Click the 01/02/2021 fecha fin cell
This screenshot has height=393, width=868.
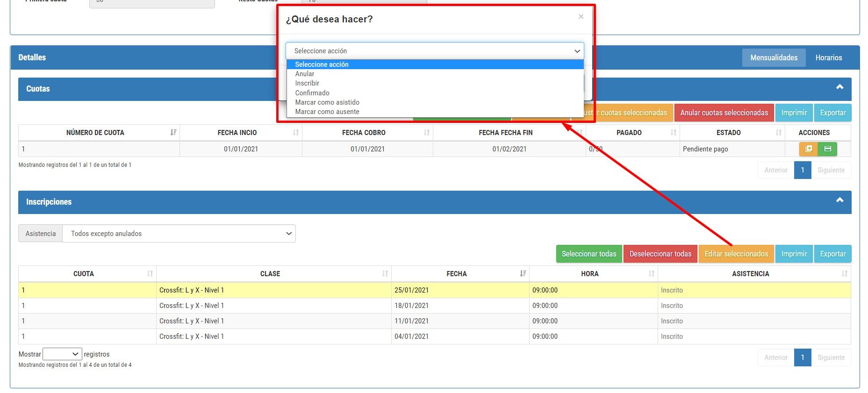[509, 149]
